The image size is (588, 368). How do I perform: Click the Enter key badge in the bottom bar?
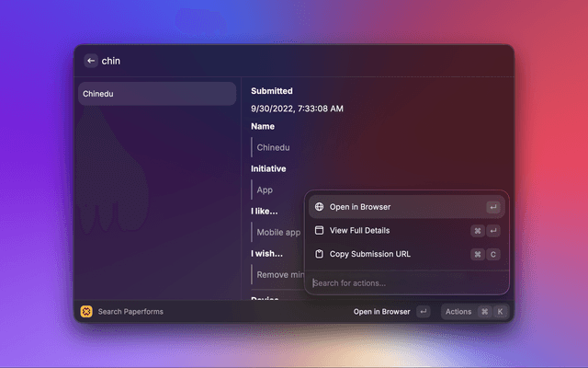point(423,312)
